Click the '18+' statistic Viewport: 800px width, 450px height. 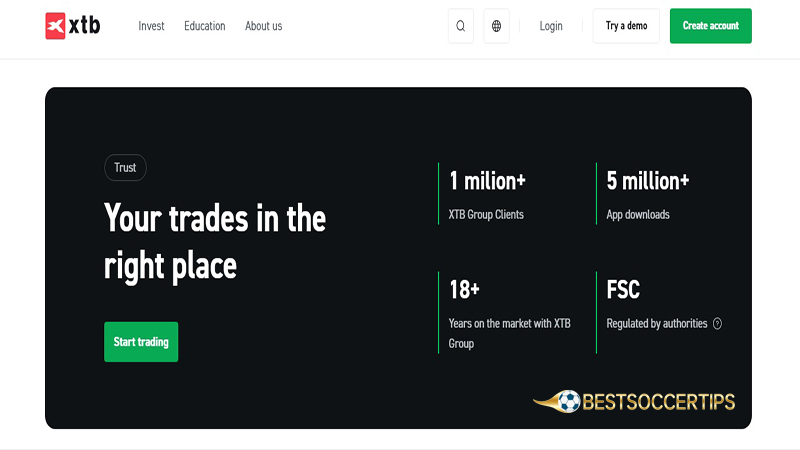(464, 290)
